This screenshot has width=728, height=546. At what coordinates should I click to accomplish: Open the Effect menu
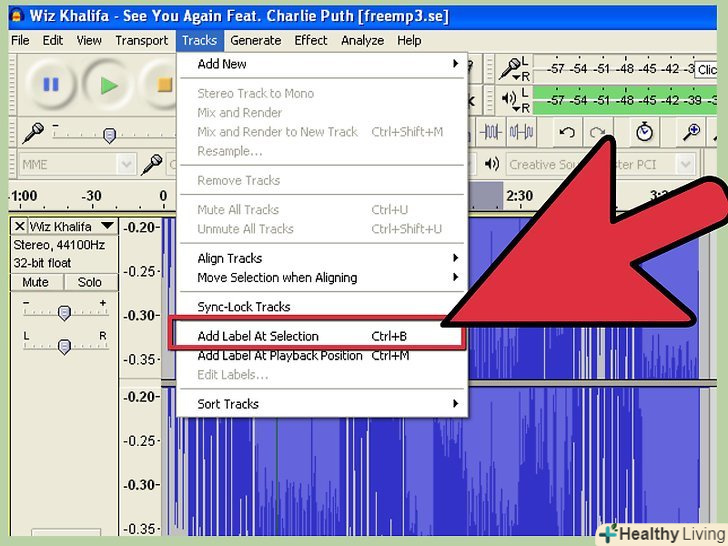[x=311, y=41]
